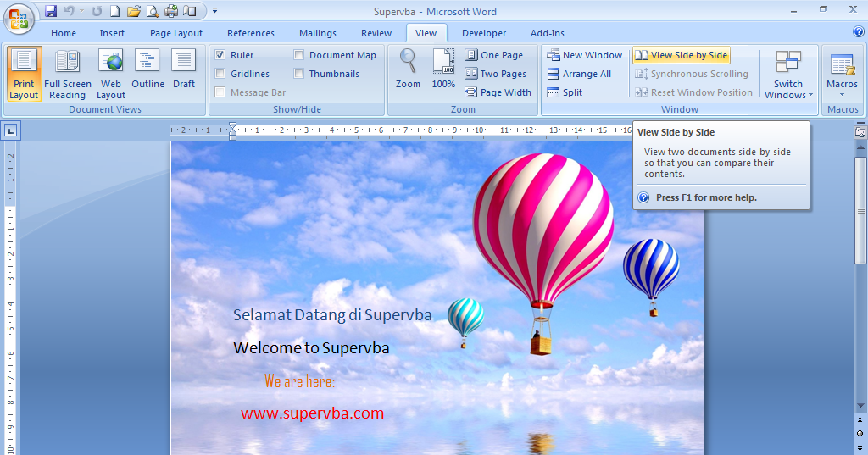Image resolution: width=868 pixels, height=455 pixels.
Task: Click the quick print icon
Action: tap(171, 11)
